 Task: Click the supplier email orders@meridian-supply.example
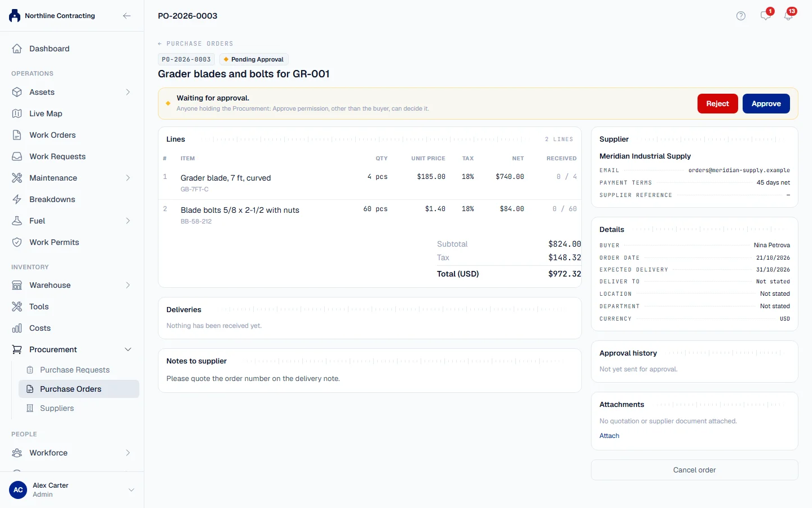(x=739, y=170)
